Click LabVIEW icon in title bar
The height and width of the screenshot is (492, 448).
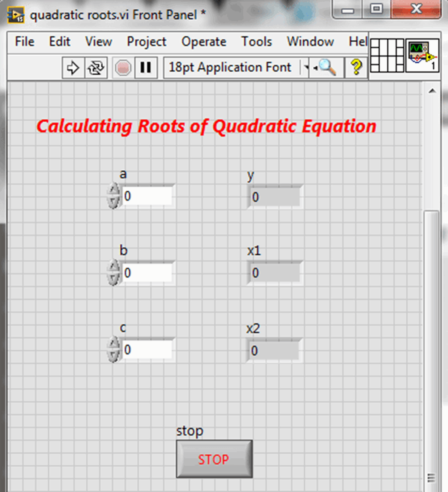tap(16, 16)
